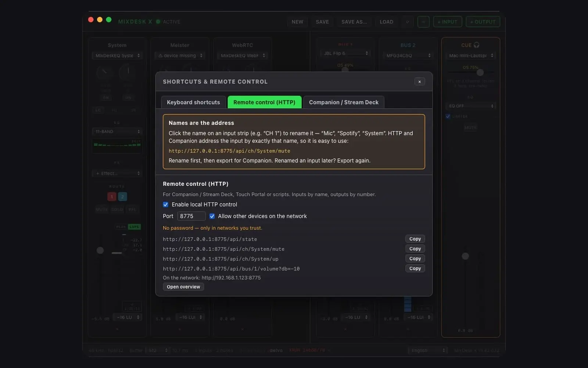
Task: Open the System + Effect... dropdown
Action: coord(117,173)
